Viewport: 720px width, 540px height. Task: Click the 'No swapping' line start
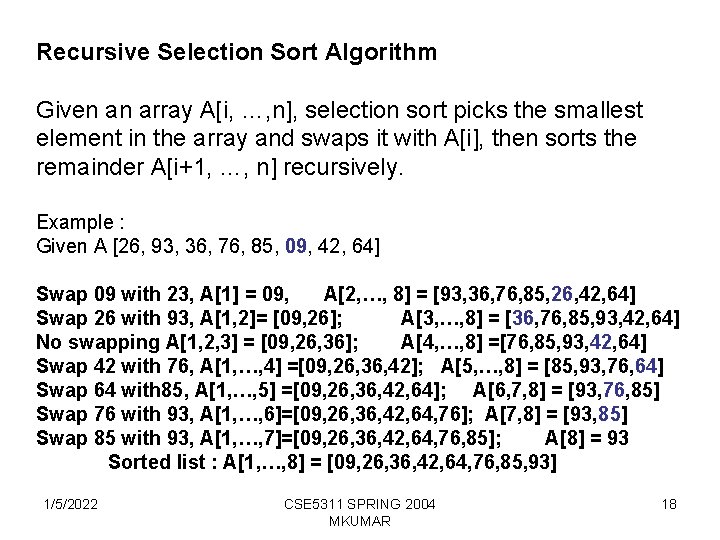tap(98, 342)
